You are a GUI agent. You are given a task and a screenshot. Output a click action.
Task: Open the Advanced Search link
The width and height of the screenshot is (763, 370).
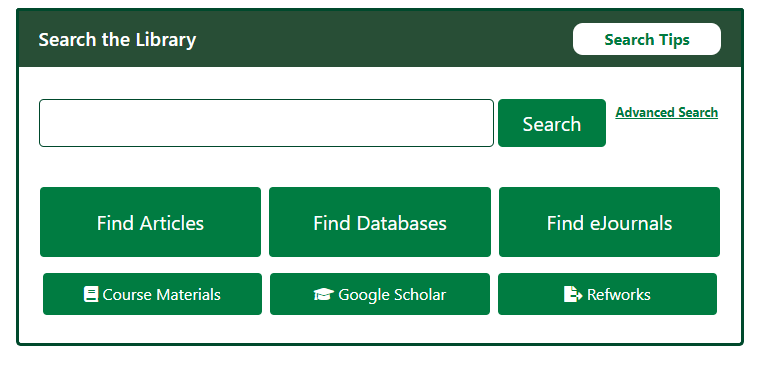[x=666, y=112]
